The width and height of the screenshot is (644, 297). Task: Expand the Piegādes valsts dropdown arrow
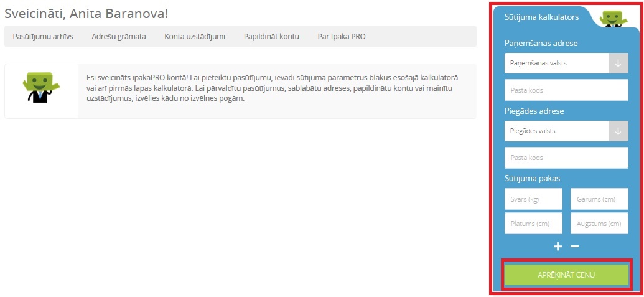coord(618,131)
